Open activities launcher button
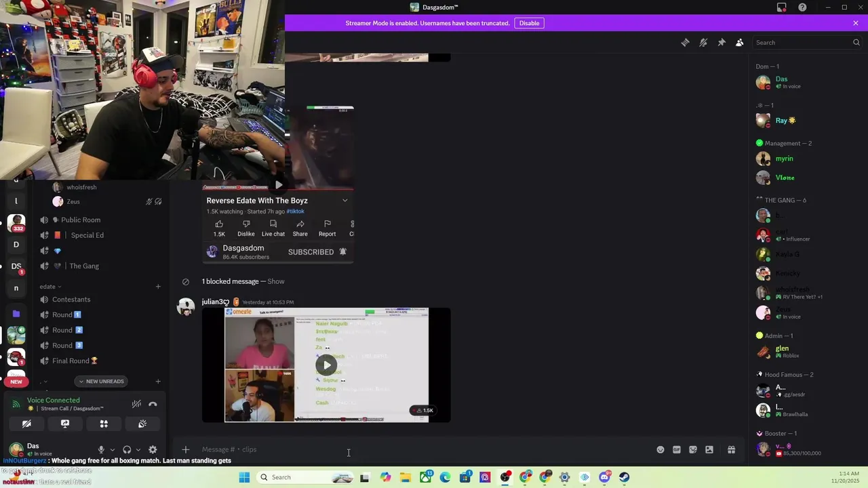Screen dimensions: 868x488 tap(104, 424)
